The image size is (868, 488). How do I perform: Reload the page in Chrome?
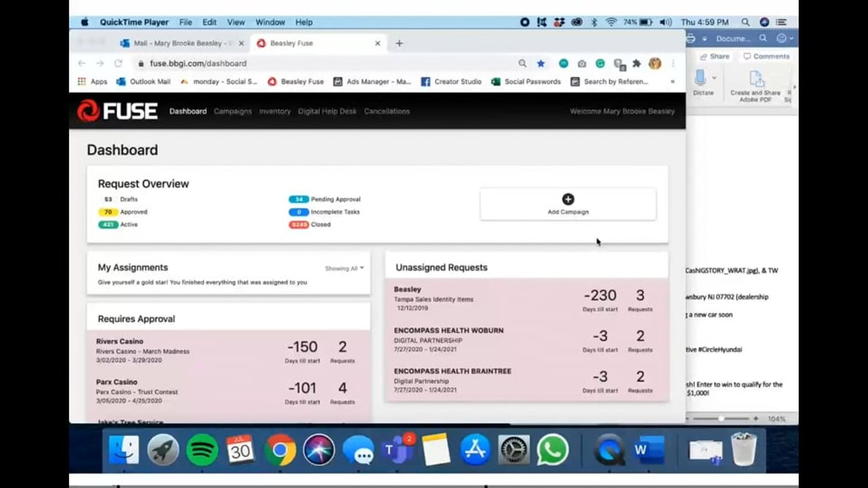tap(118, 63)
